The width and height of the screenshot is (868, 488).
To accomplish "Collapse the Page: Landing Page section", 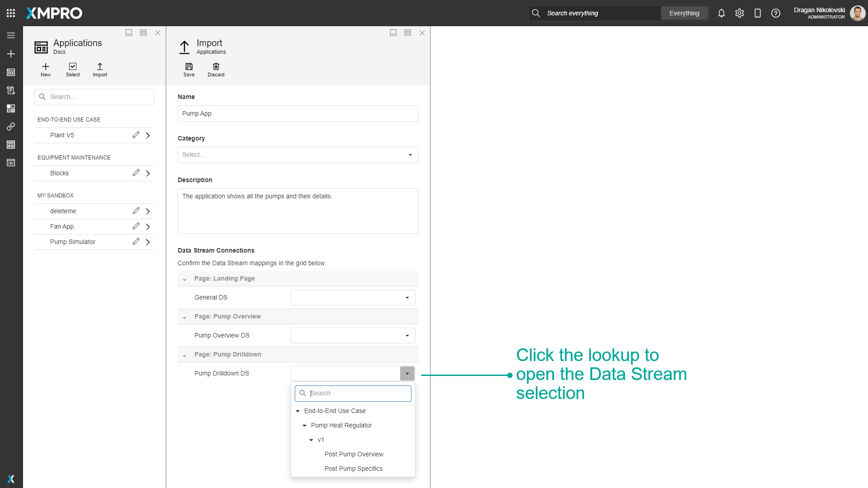I will click(x=184, y=279).
